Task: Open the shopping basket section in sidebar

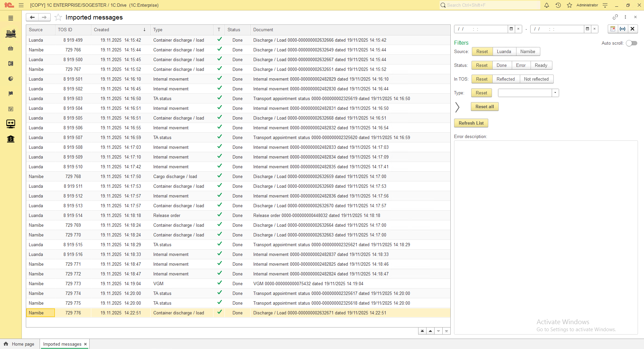Action: 11,48
